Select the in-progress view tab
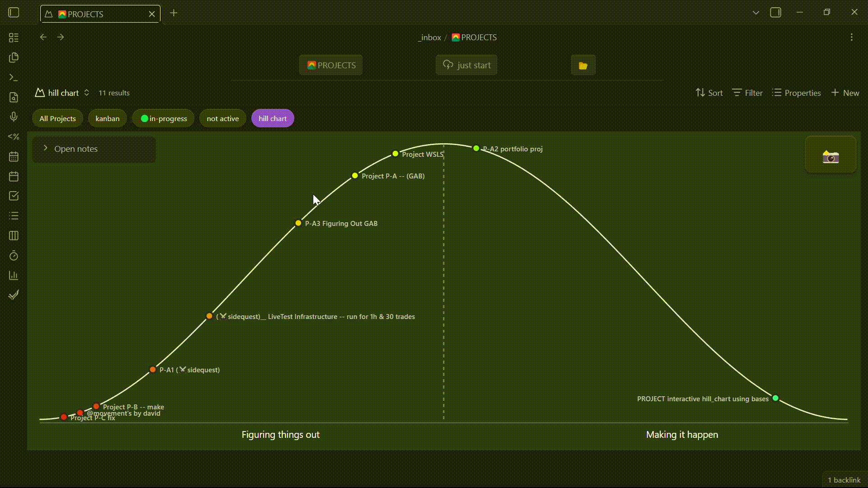Viewport: 868px width, 488px height. [163, 119]
